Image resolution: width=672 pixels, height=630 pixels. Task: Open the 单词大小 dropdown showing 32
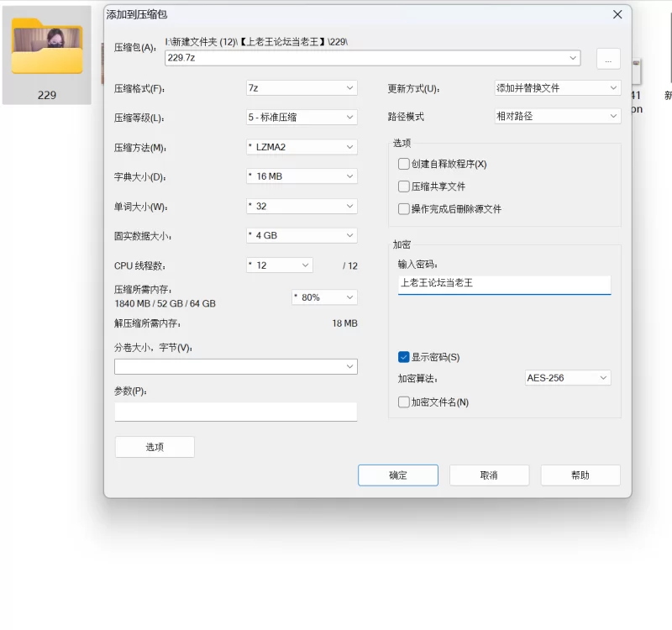(x=302, y=206)
